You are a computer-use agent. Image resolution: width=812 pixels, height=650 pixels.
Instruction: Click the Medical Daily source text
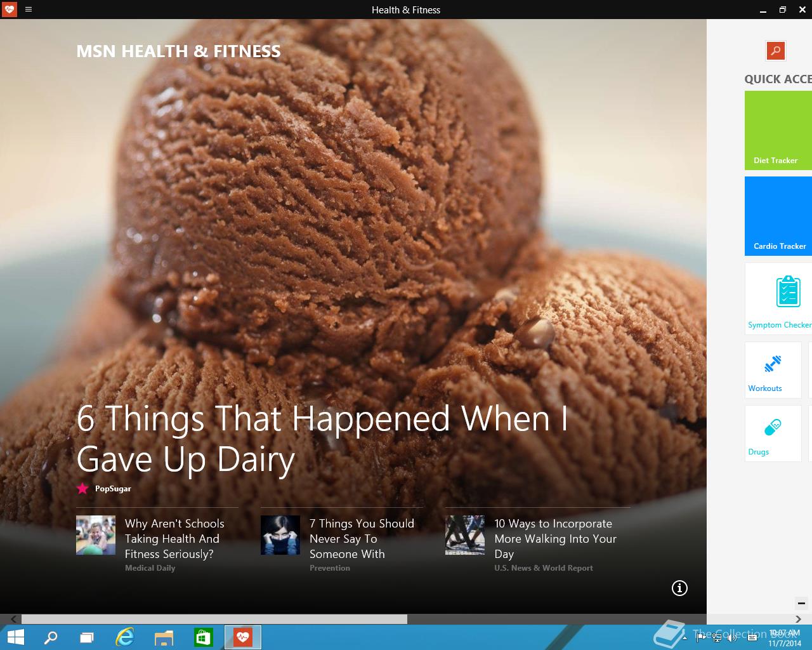point(150,568)
